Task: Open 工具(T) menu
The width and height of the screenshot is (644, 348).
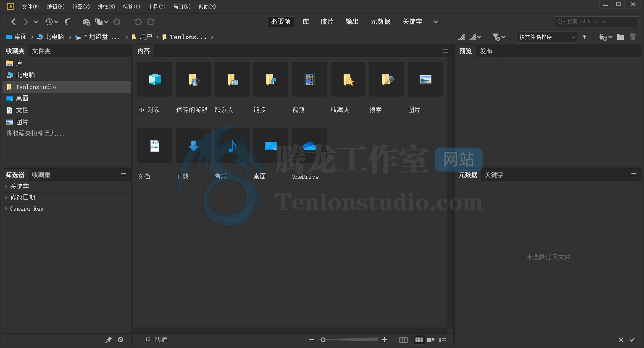Action: coord(157,7)
